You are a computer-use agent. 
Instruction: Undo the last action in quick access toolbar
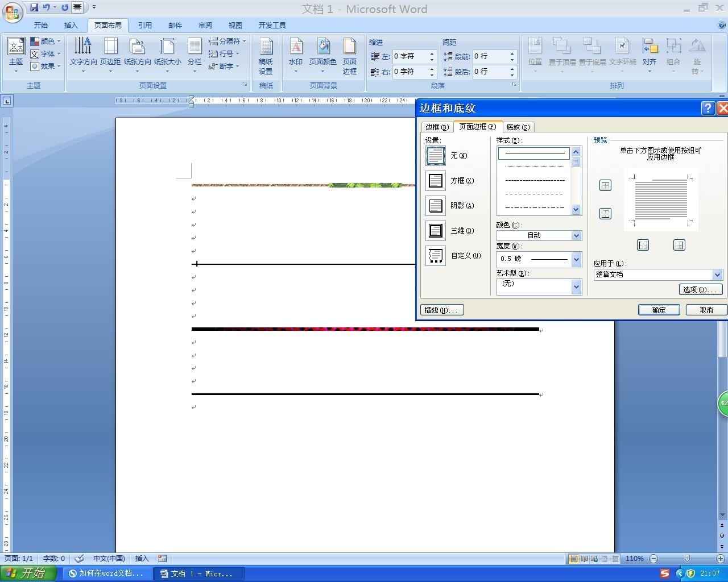click(46, 7)
